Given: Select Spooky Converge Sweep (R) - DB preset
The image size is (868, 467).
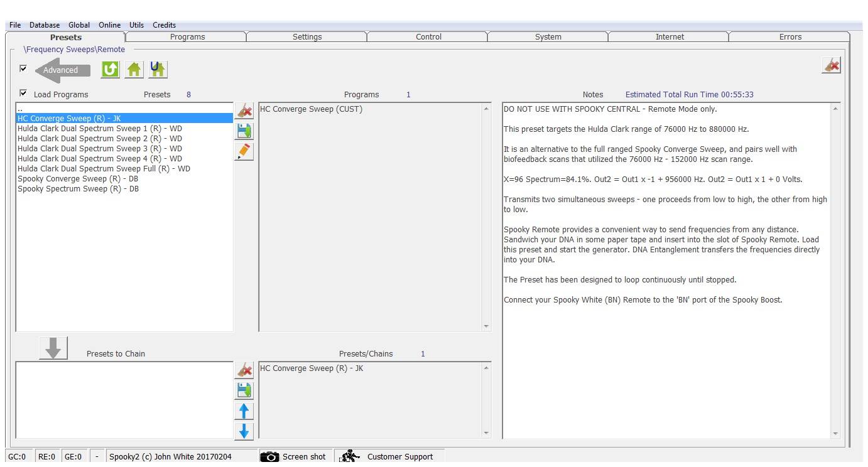Looking at the screenshot, I should click(124, 178).
